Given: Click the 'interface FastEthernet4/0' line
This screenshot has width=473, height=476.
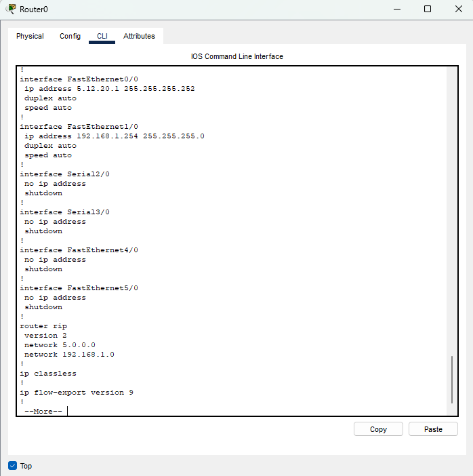Looking at the screenshot, I should 79,250.
